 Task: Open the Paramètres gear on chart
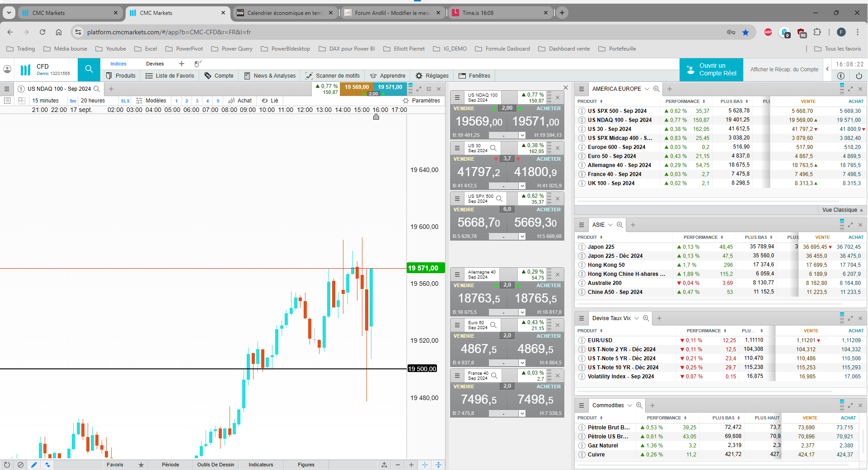421,101
